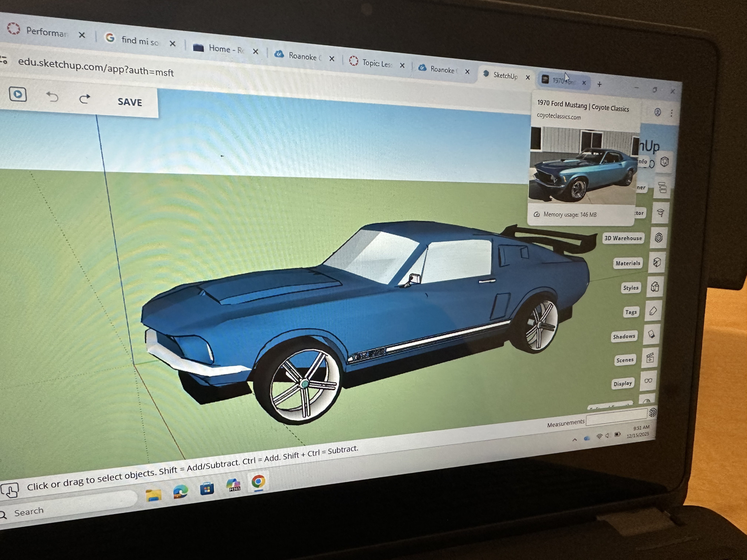Expand the system tray hidden icons chevron
The image size is (747, 560).
(x=575, y=440)
